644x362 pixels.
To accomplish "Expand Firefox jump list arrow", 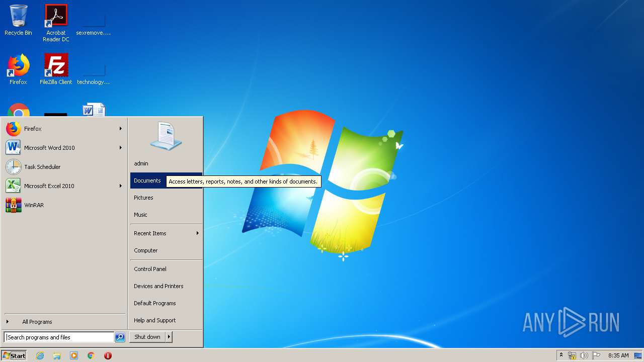I will (x=121, y=129).
